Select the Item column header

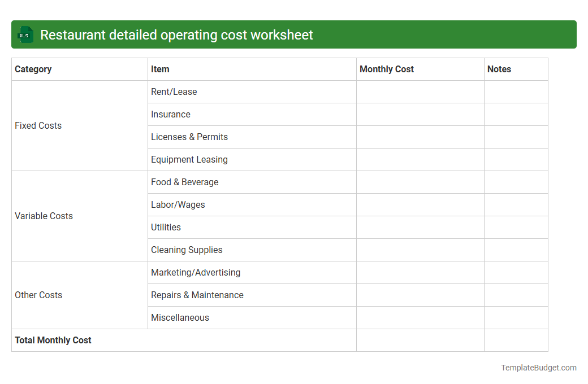point(160,69)
